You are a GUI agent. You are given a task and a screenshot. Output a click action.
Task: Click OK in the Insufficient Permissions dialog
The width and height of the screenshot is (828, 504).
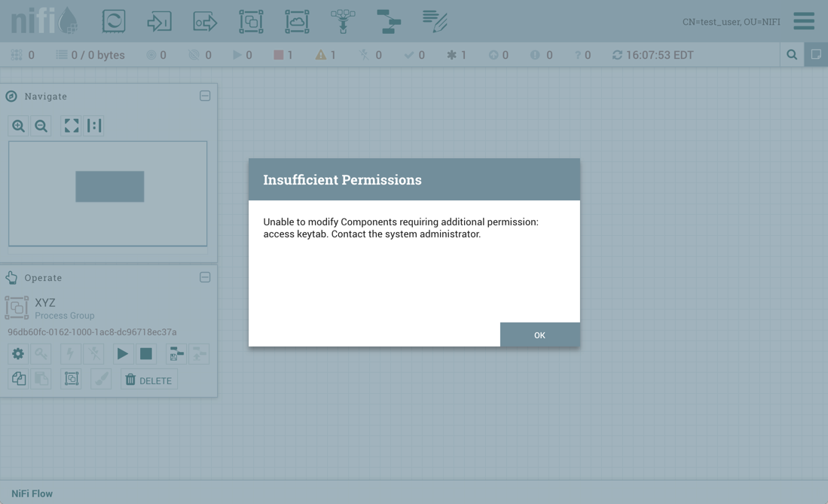539,334
